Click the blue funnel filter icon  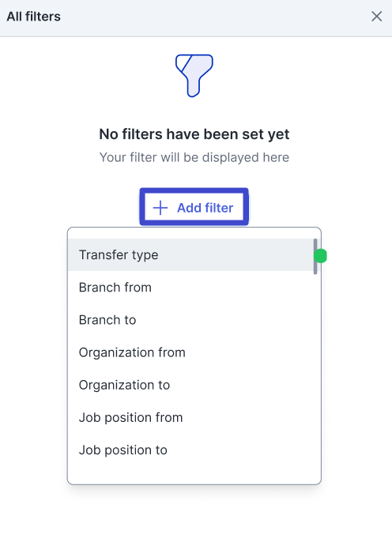click(194, 76)
